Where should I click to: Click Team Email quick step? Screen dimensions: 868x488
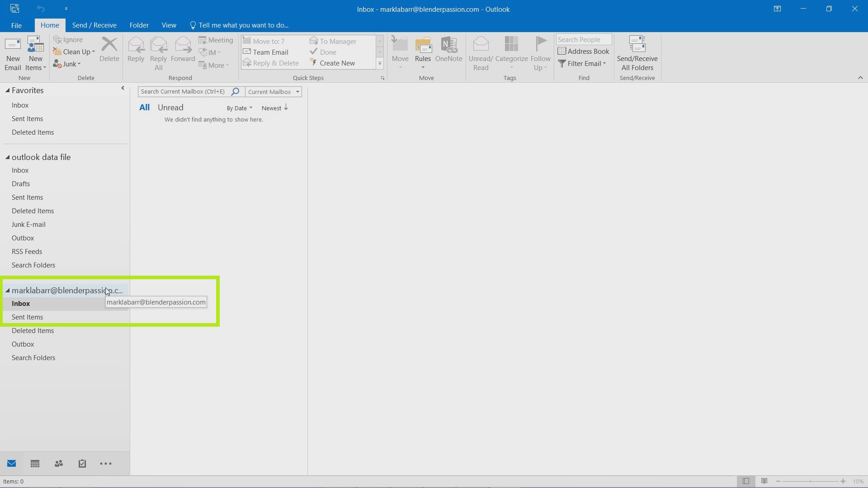tap(265, 52)
